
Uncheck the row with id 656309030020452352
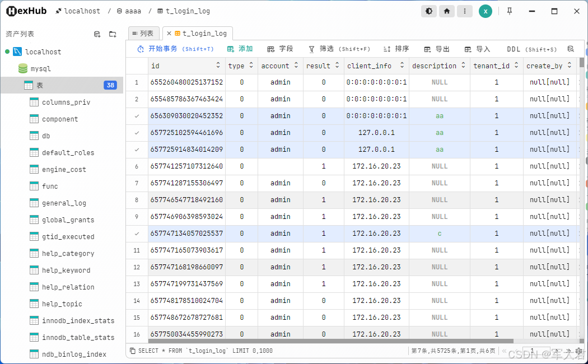click(x=137, y=116)
